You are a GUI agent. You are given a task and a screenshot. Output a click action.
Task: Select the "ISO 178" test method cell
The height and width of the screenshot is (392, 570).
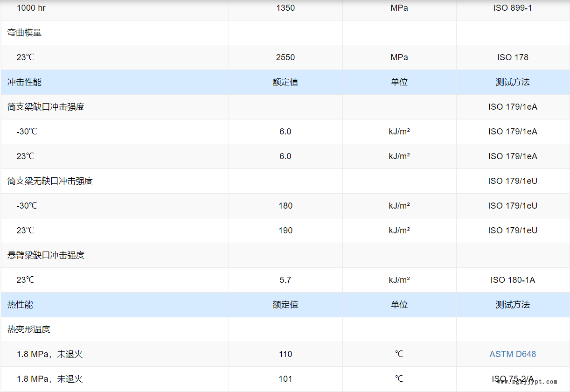[x=513, y=57]
